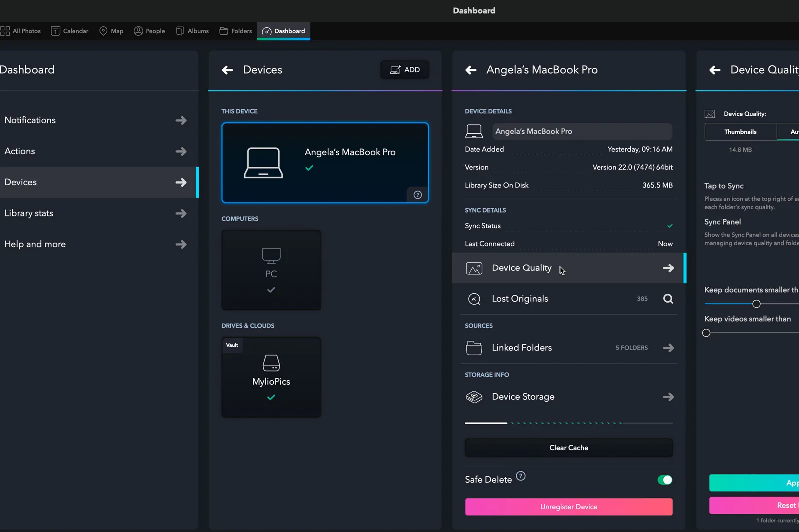Open the Folders tab

[236, 31]
